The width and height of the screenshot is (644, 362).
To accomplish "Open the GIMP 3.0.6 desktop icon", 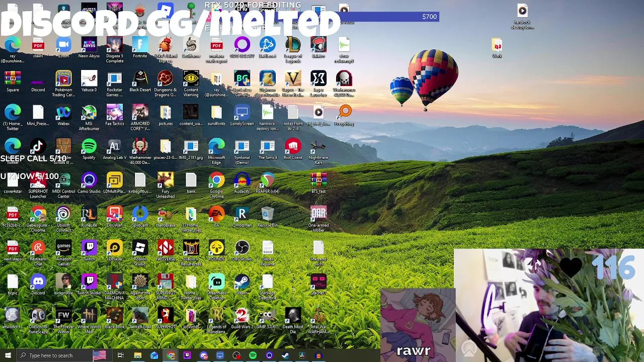I will pos(268,318).
